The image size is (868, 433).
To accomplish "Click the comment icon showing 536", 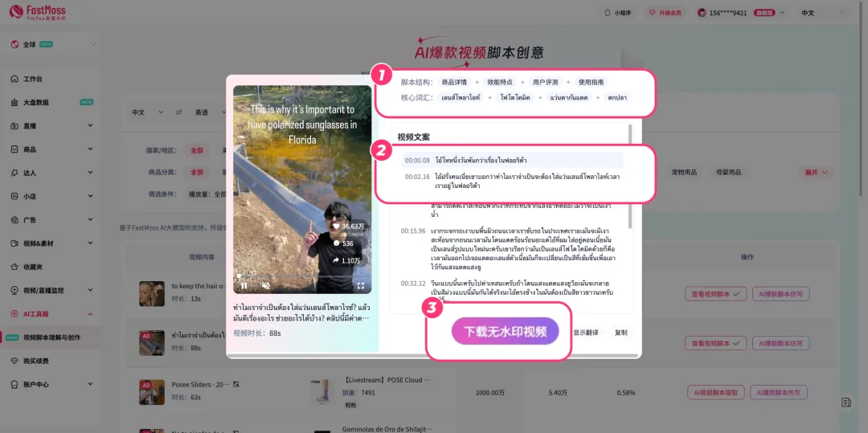I will [336, 243].
